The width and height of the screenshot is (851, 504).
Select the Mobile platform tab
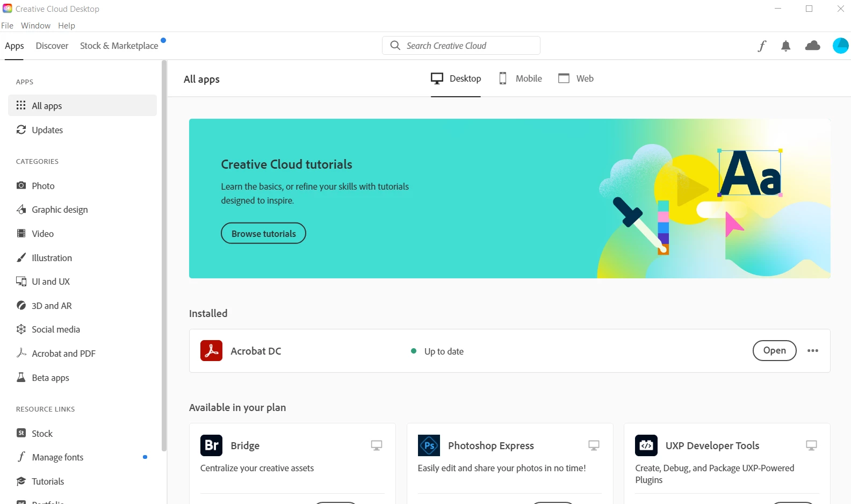(520, 78)
